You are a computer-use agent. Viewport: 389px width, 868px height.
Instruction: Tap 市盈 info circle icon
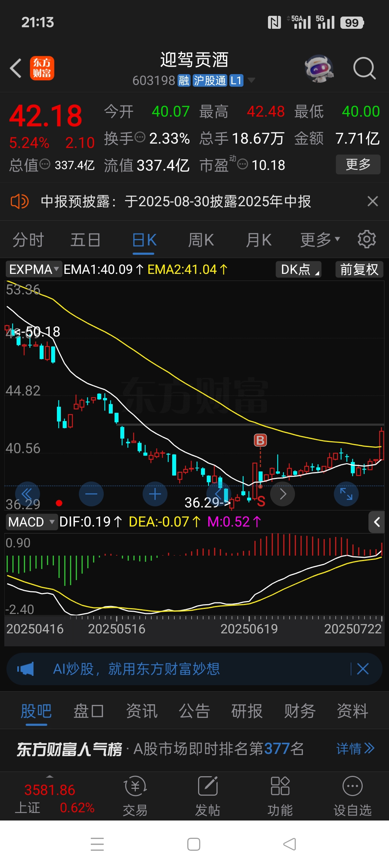(243, 164)
